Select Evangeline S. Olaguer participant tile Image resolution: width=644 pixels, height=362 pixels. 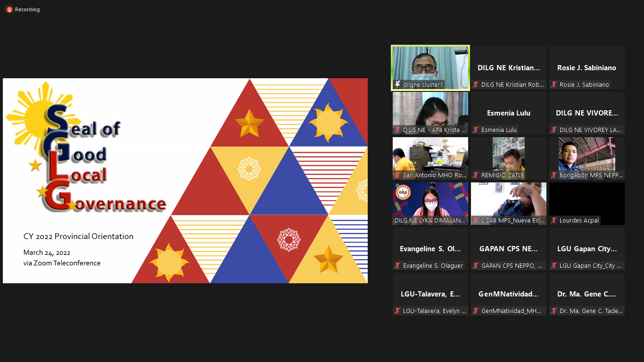(x=430, y=249)
